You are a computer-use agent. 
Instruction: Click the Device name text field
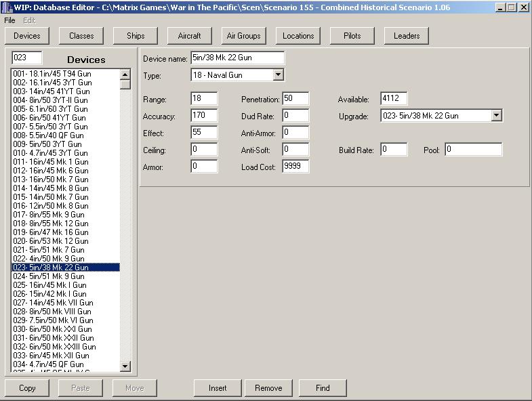[x=237, y=58]
